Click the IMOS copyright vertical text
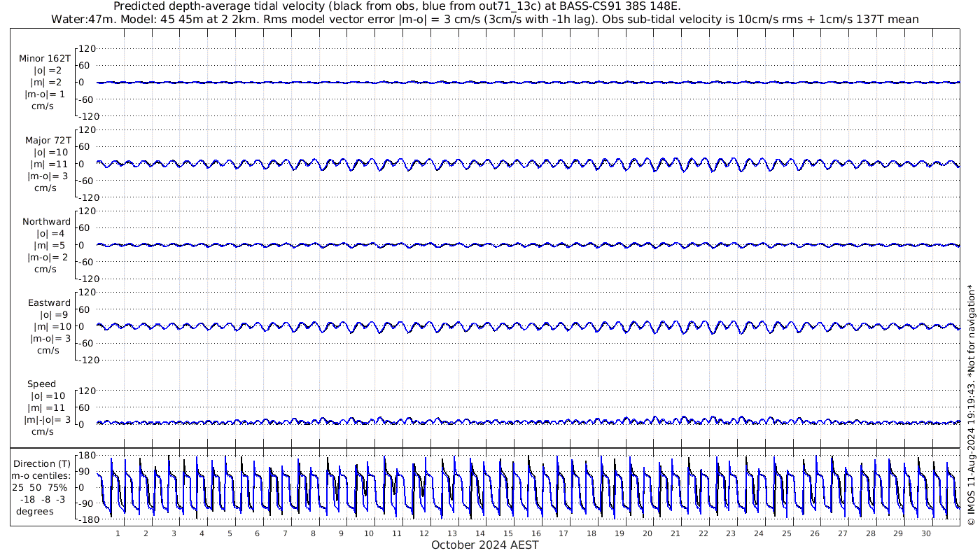 point(971,405)
